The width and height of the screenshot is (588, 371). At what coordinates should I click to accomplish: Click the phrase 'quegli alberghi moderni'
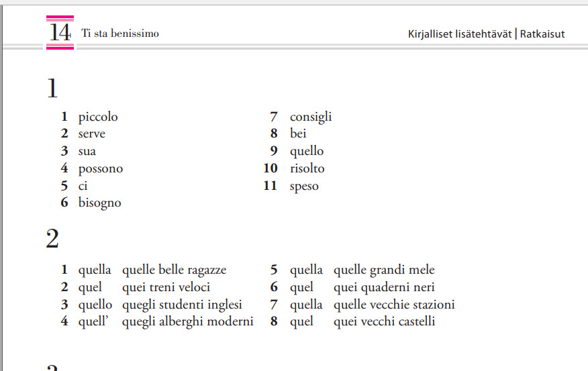(x=188, y=321)
